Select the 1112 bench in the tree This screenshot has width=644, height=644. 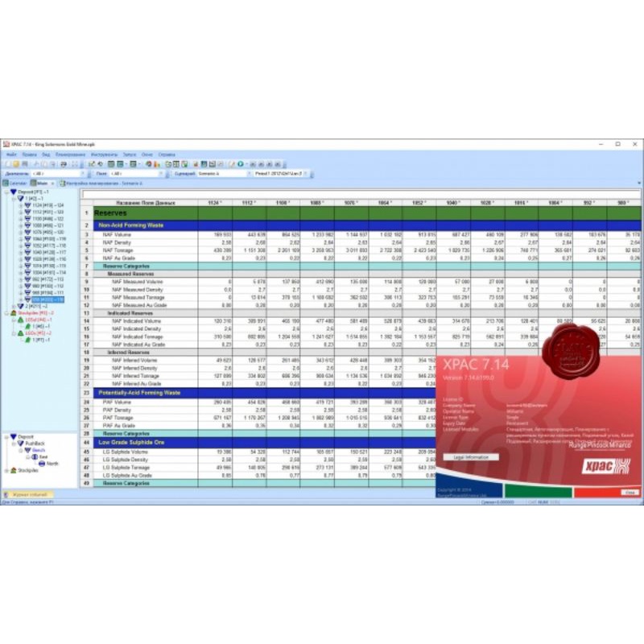(x=48, y=212)
